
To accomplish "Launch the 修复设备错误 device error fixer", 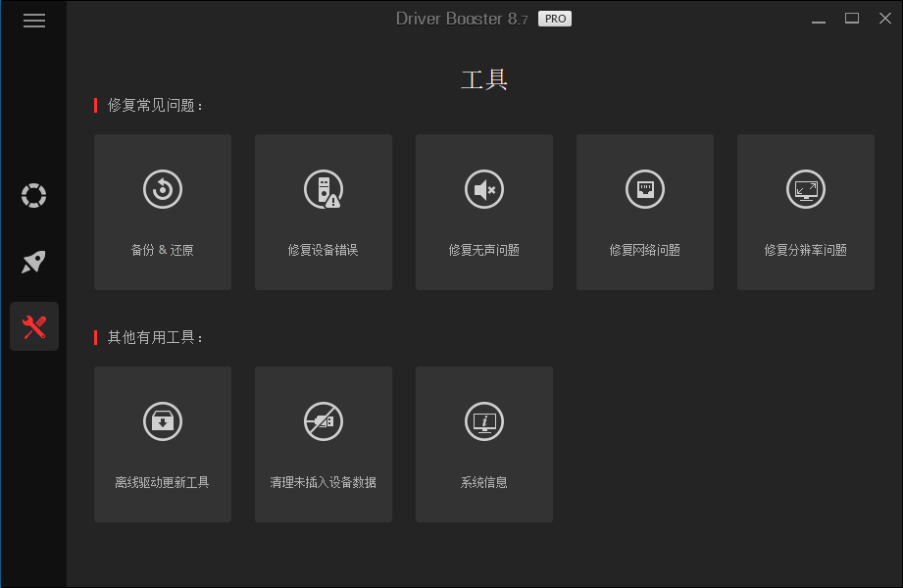I will pos(323,212).
